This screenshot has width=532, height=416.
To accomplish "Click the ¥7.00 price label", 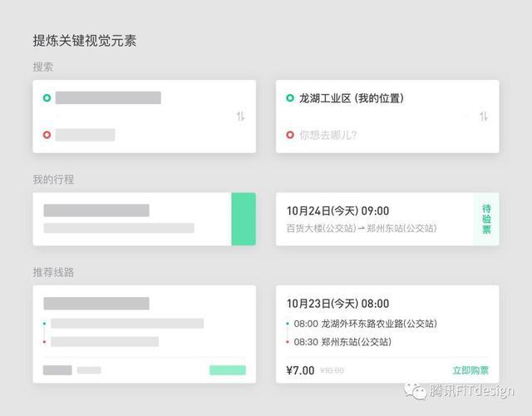I will click(x=300, y=370).
